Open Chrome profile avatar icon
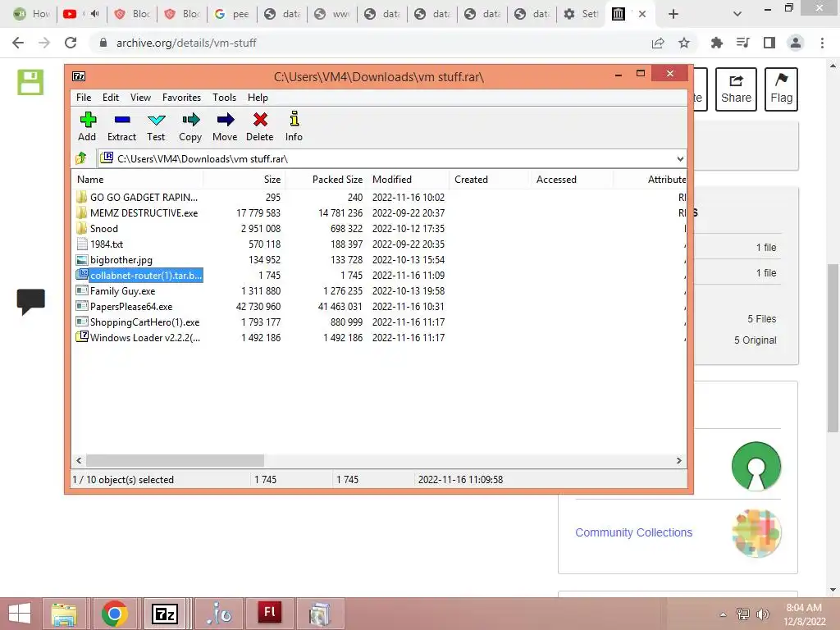This screenshot has width=840, height=630. point(796,43)
